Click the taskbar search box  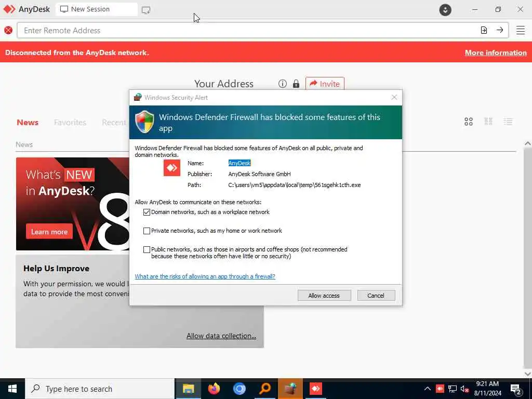(100, 389)
